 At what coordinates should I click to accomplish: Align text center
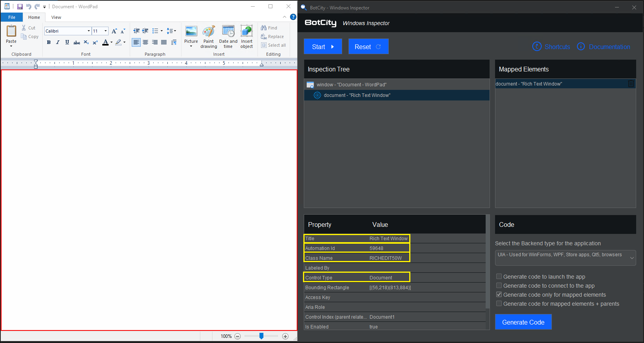(145, 42)
